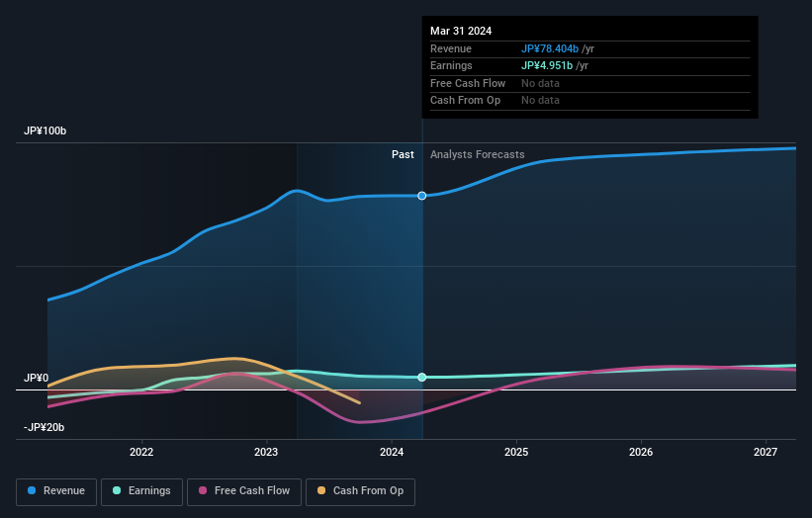Viewport: 812px width, 518px height.
Task: Click the Revenue tooltip row label
Action: point(451,48)
